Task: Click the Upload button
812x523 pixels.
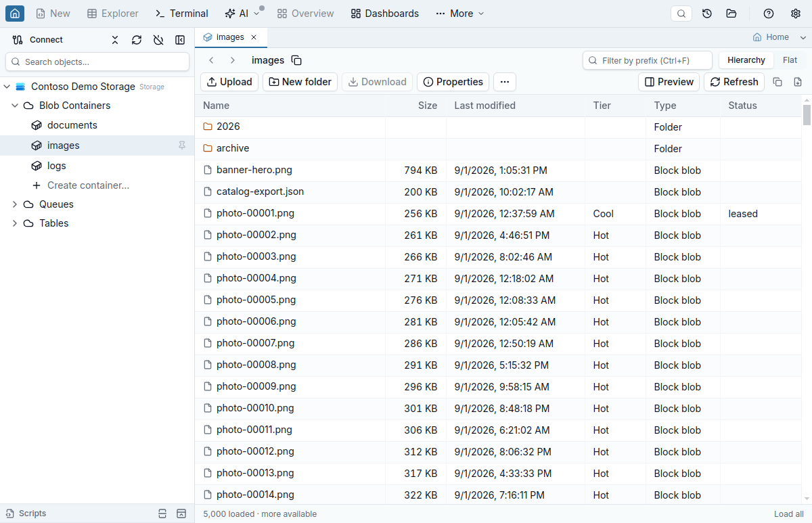Action: 229,82
